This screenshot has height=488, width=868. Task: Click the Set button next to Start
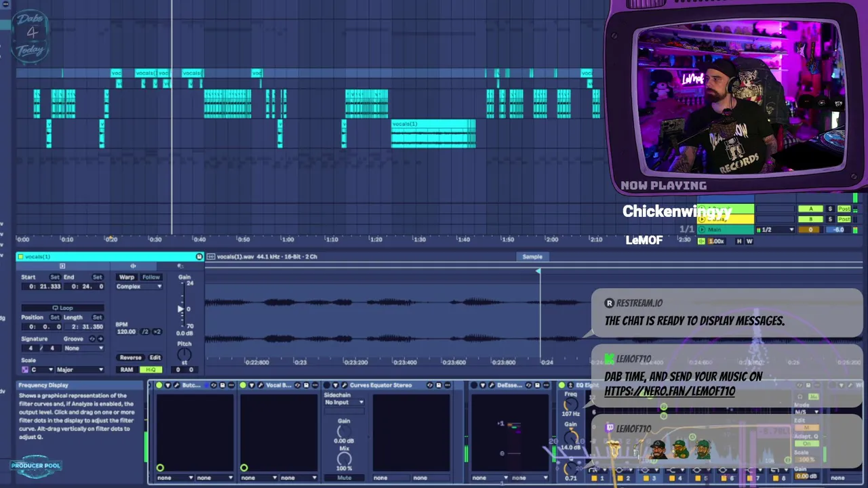coord(54,277)
